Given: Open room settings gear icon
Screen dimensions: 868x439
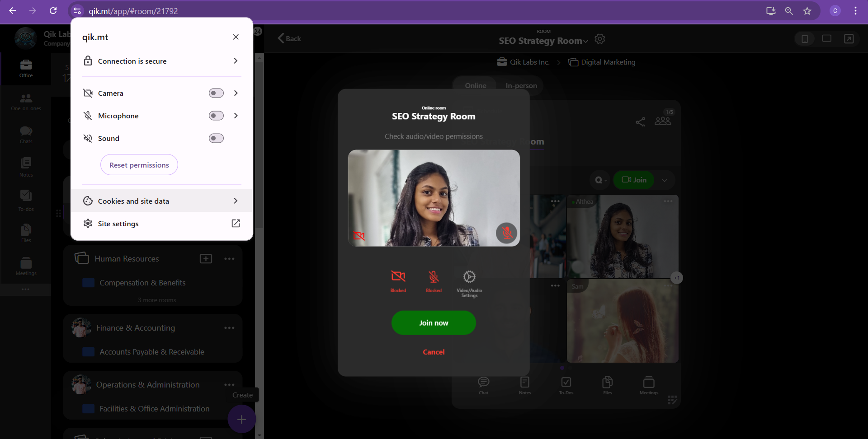Looking at the screenshot, I should click(600, 39).
